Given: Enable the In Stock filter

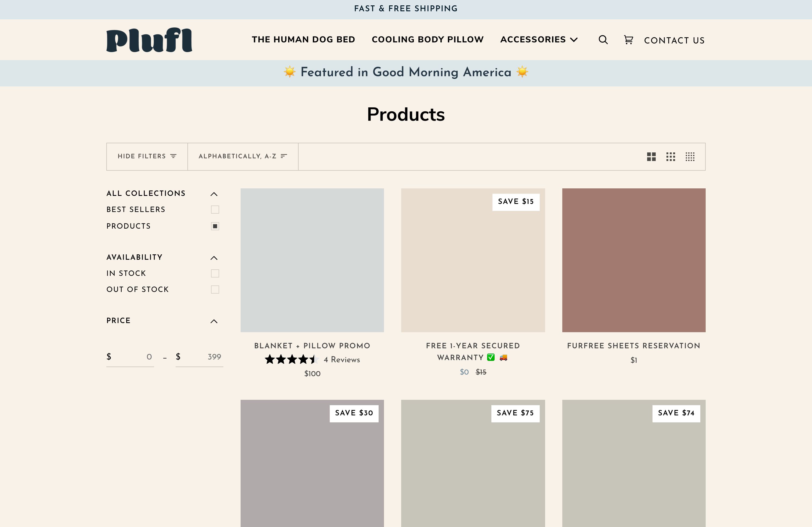Looking at the screenshot, I should (x=215, y=273).
